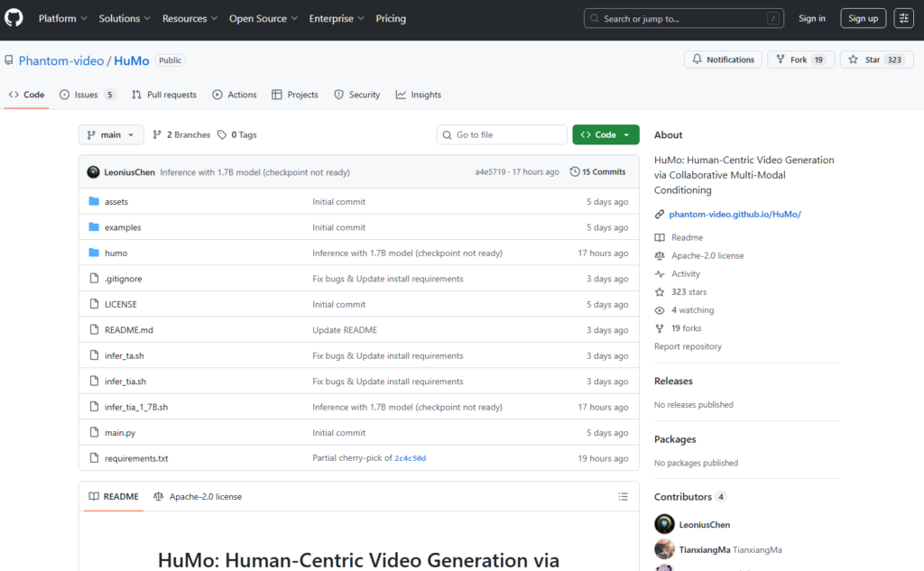
Task: Click the main.py file icon
Action: pos(94,432)
